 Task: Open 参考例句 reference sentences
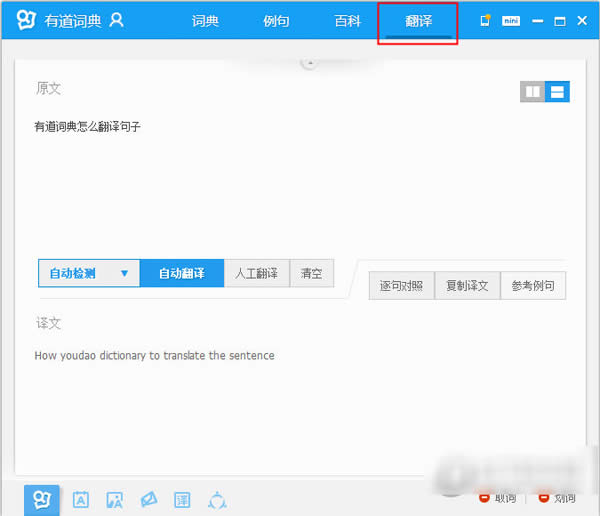point(533,286)
